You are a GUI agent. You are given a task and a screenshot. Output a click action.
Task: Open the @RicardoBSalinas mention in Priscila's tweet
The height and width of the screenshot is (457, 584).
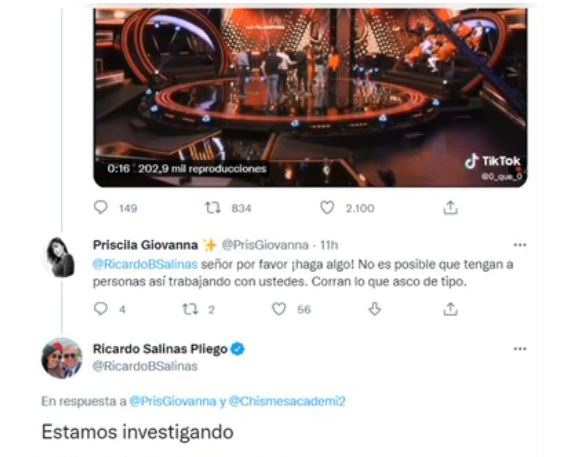[x=145, y=264]
